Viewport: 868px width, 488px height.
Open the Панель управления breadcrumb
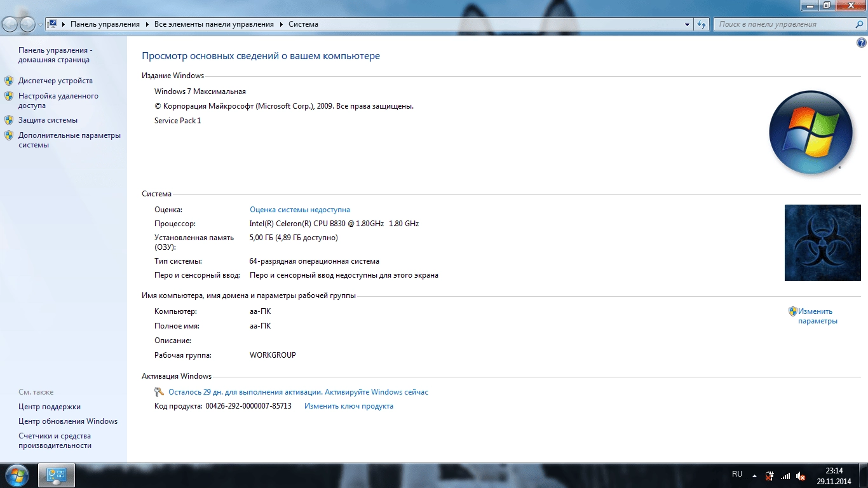click(x=105, y=24)
